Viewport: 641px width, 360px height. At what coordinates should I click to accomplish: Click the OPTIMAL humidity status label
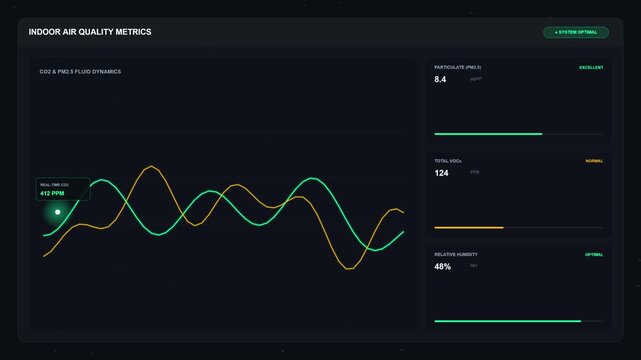pos(594,255)
